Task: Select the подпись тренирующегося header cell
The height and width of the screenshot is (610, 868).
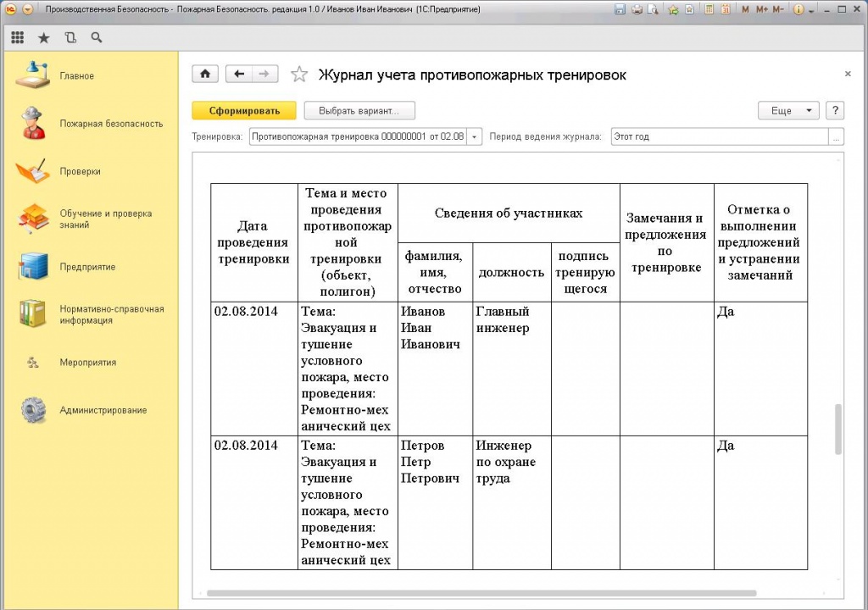Action: point(586,272)
